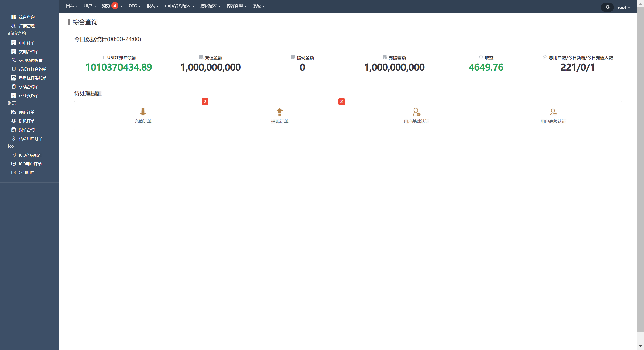Go to ICO产品配置 page
Screen dimensions: 644x350
[30, 155]
